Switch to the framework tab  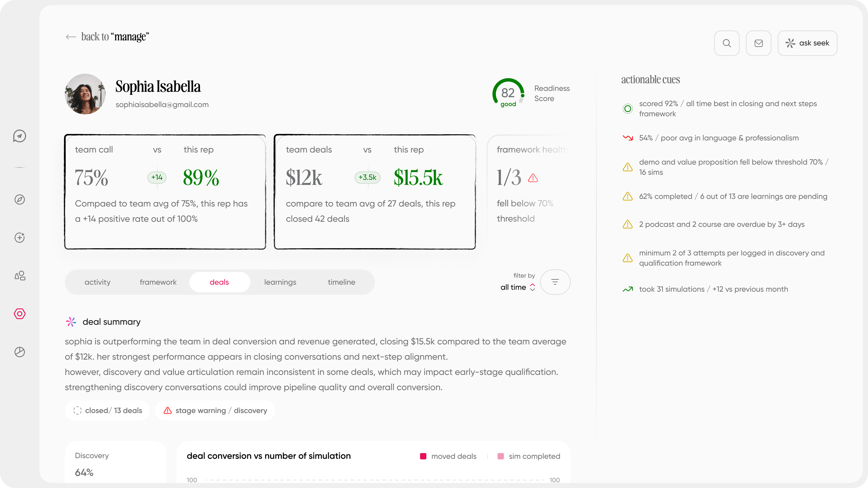tap(158, 282)
